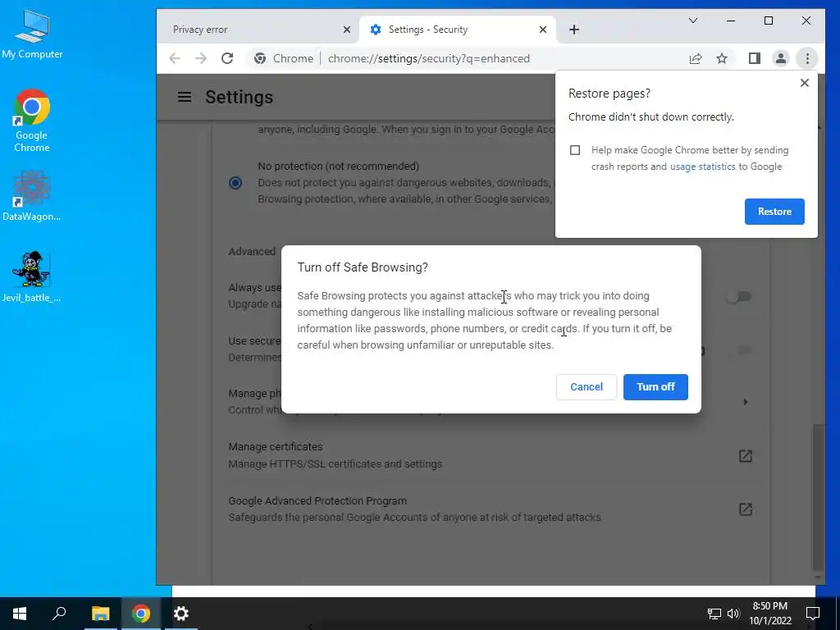Bookmark this page with the star
This screenshot has width=840, height=630.
tap(722, 58)
